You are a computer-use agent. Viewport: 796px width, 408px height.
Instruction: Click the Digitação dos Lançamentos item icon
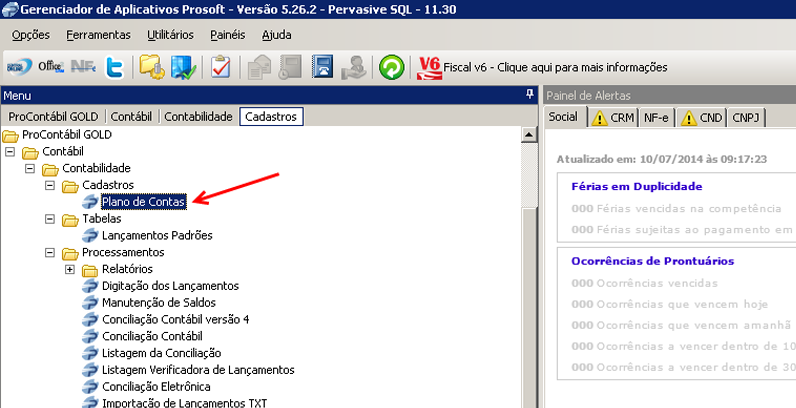[x=90, y=286]
